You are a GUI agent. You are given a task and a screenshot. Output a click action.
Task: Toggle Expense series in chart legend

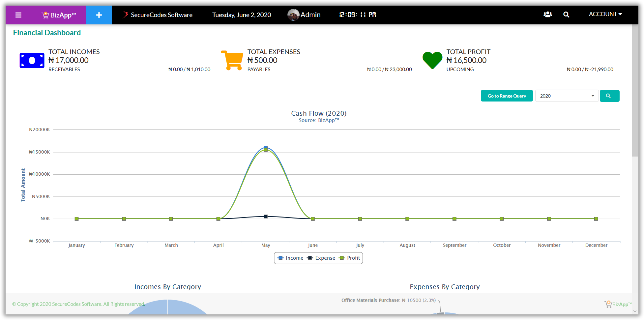click(x=321, y=258)
